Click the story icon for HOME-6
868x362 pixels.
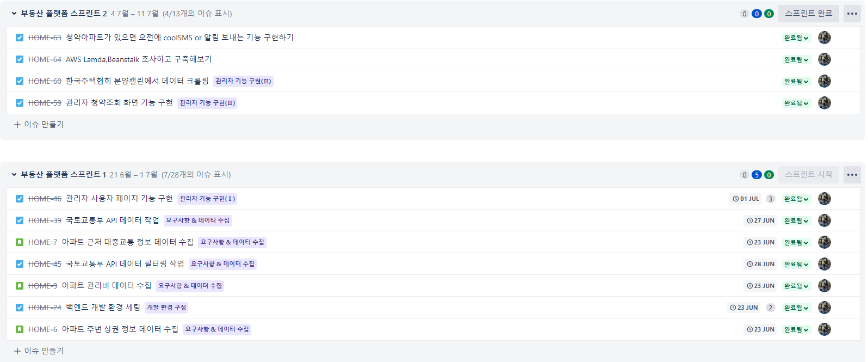tap(20, 329)
